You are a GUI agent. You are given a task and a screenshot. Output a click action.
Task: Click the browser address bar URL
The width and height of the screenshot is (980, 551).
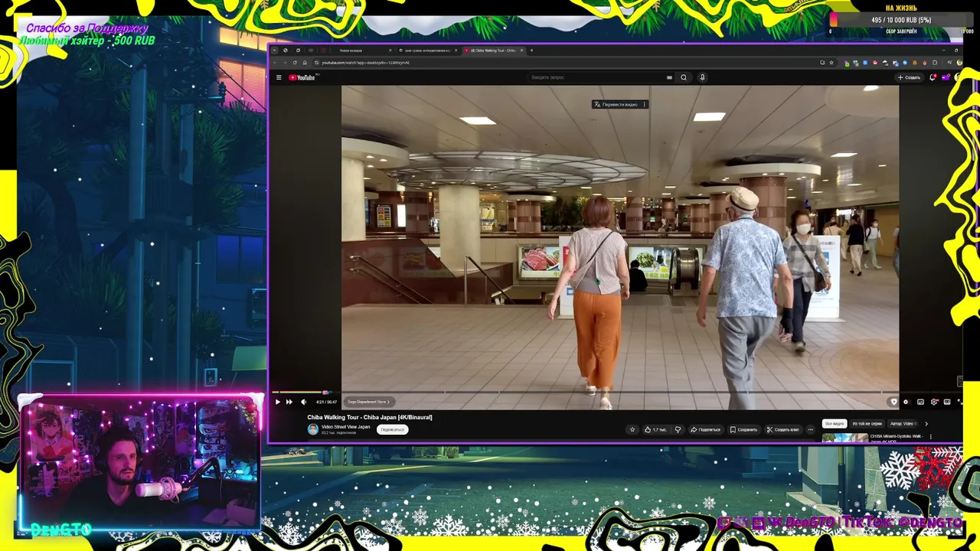pyautogui.click(x=366, y=63)
